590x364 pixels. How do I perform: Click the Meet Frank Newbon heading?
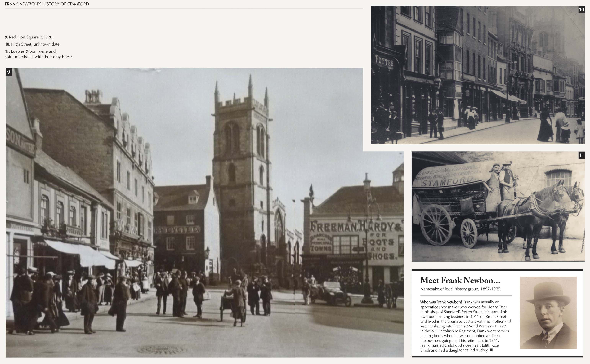(x=460, y=280)
